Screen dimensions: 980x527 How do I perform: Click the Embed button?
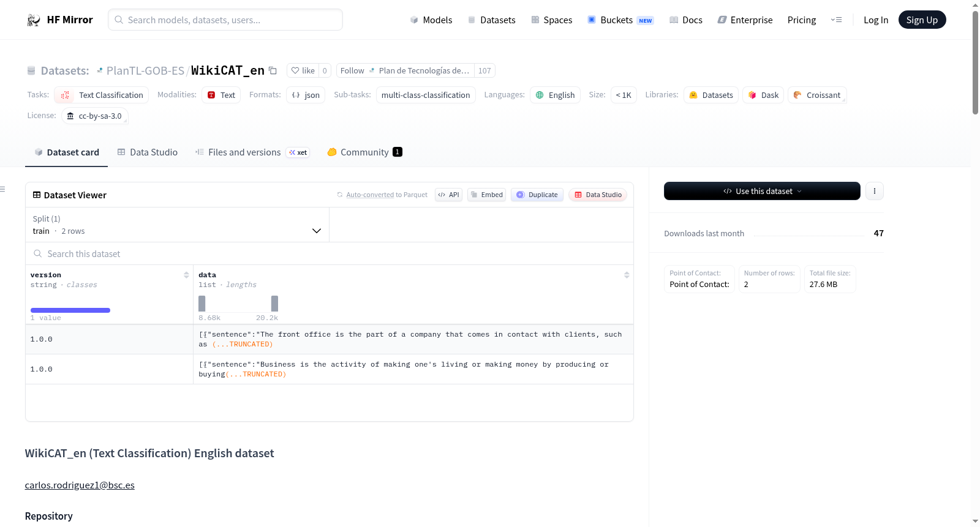[x=486, y=195]
